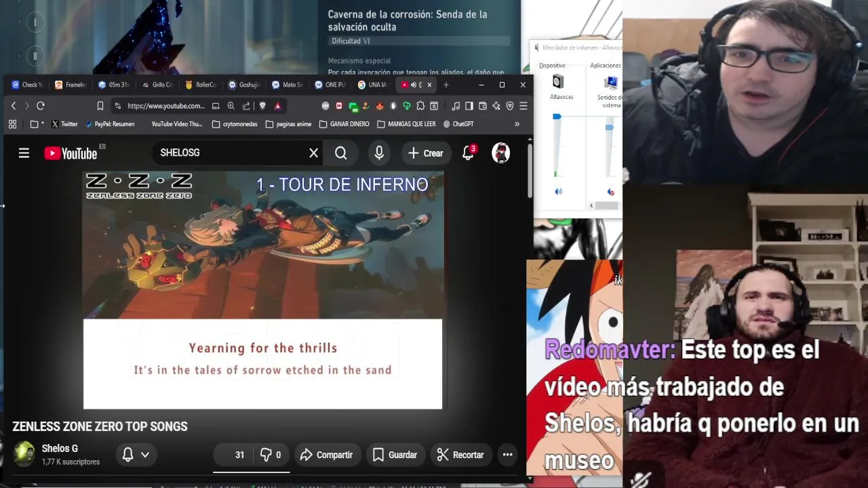
Task: Switch to the ONE PU... browser tab
Action: pos(331,85)
